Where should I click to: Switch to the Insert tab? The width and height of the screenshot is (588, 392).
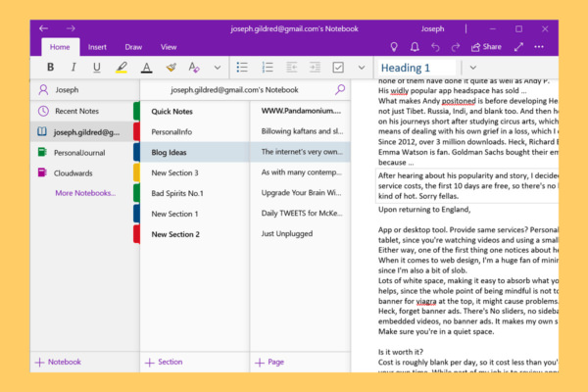[97, 46]
